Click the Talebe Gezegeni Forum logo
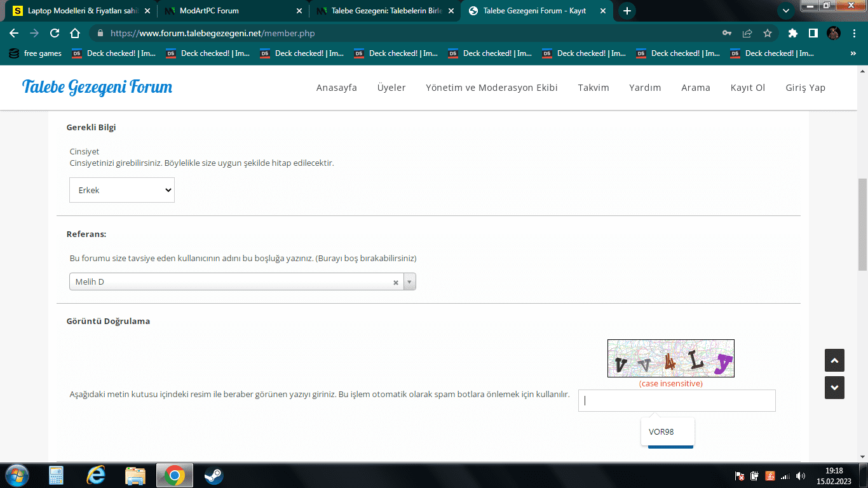 coord(97,87)
